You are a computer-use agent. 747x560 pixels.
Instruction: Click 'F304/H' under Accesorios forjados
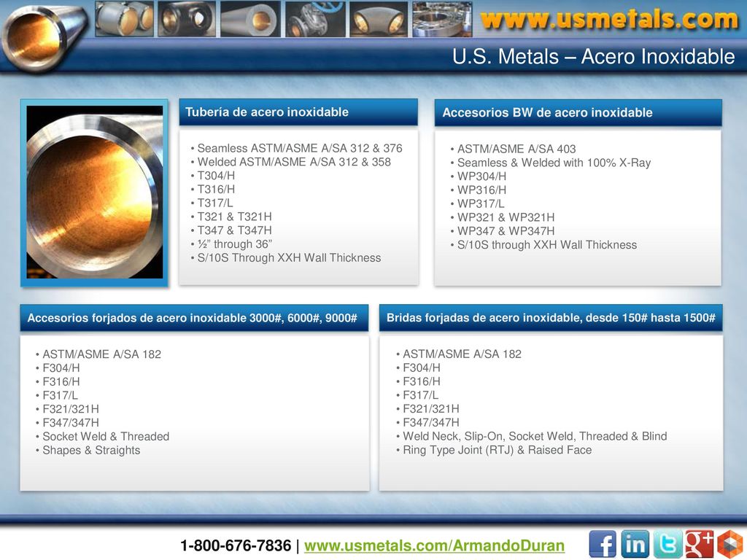[x=61, y=368]
